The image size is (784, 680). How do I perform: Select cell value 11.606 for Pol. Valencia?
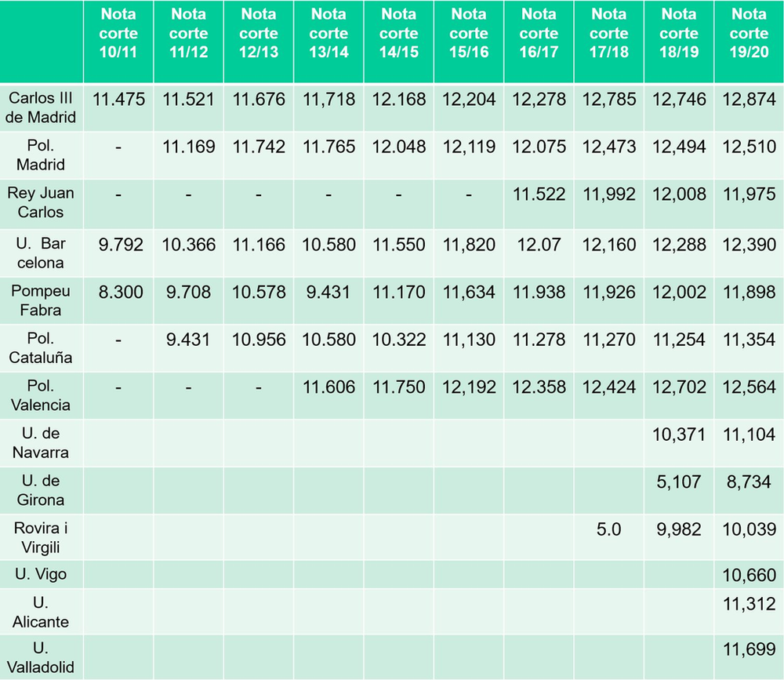pyautogui.click(x=328, y=387)
